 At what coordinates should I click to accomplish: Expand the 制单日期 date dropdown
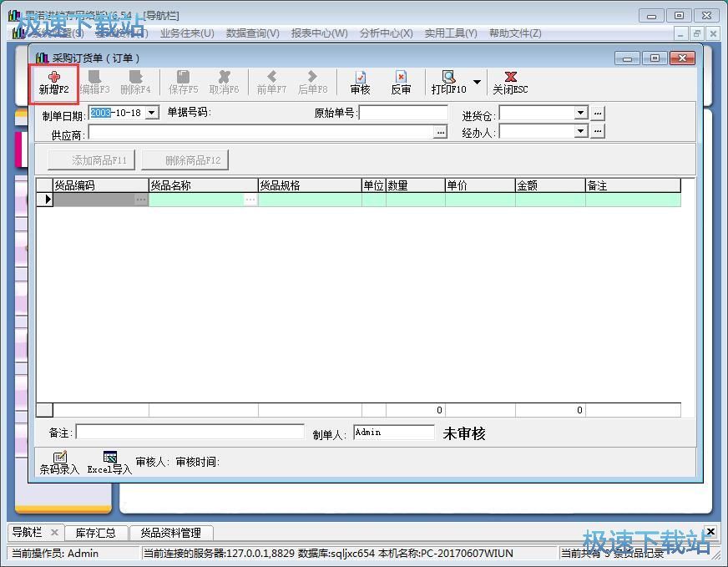coord(151,113)
